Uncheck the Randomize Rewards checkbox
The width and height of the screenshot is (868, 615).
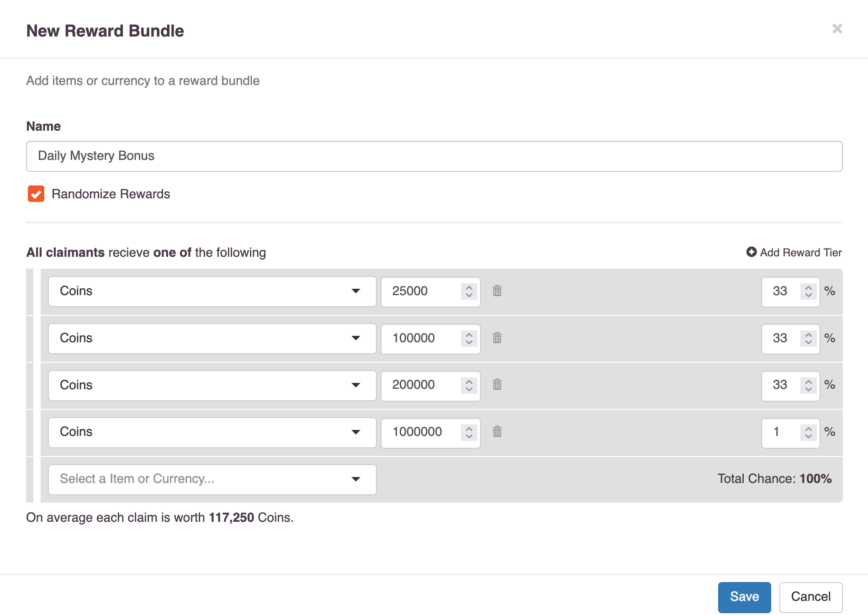[36, 194]
